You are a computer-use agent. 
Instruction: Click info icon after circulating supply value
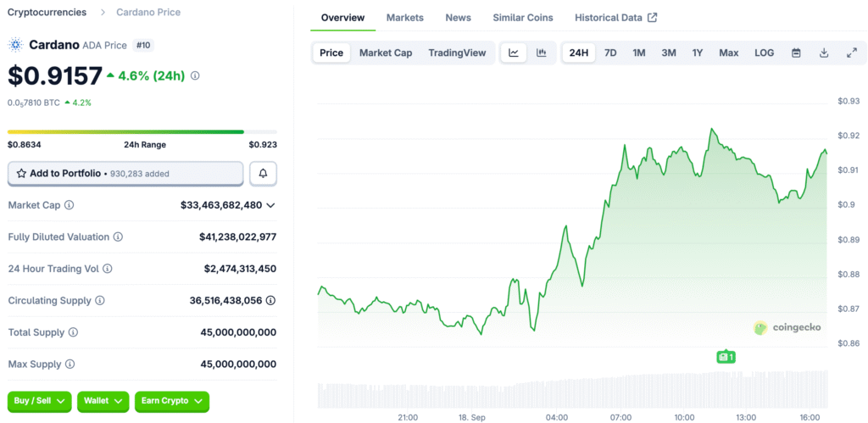[270, 301]
